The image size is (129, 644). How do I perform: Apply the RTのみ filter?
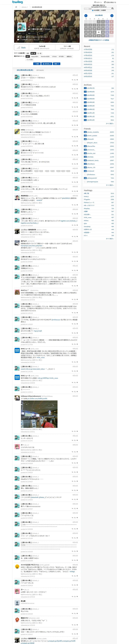[x=55, y=56]
